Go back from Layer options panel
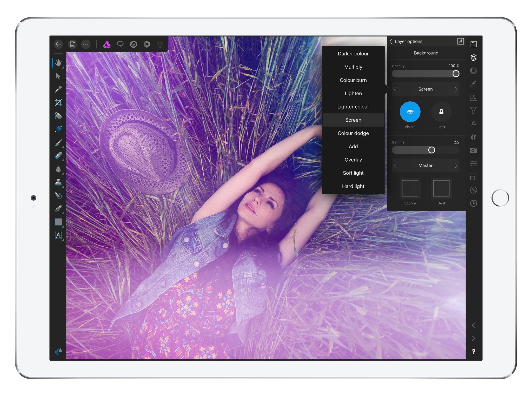This screenshot has width=532, height=396. pyautogui.click(x=391, y=41)
